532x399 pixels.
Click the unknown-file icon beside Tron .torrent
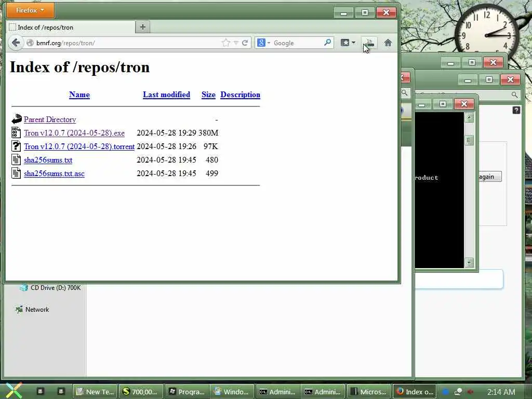coord(16,146)
